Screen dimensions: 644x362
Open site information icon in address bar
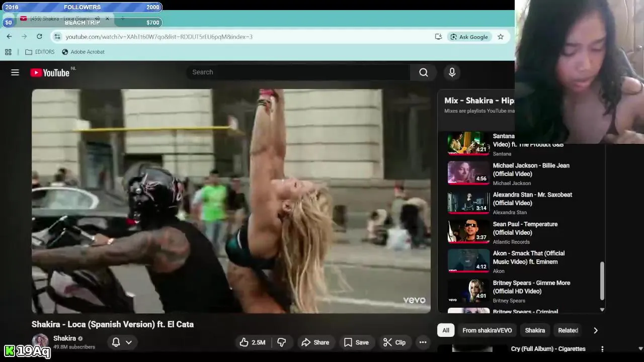[57, 37]
